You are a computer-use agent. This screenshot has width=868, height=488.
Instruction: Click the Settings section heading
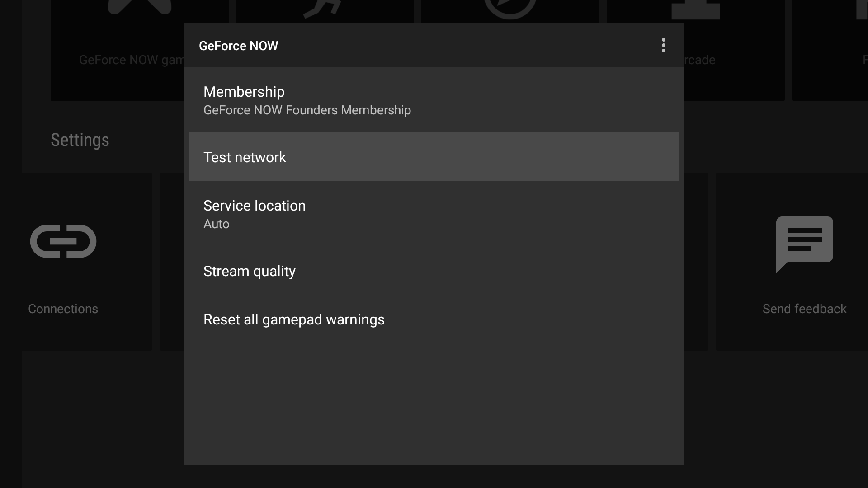click(80, 140)
